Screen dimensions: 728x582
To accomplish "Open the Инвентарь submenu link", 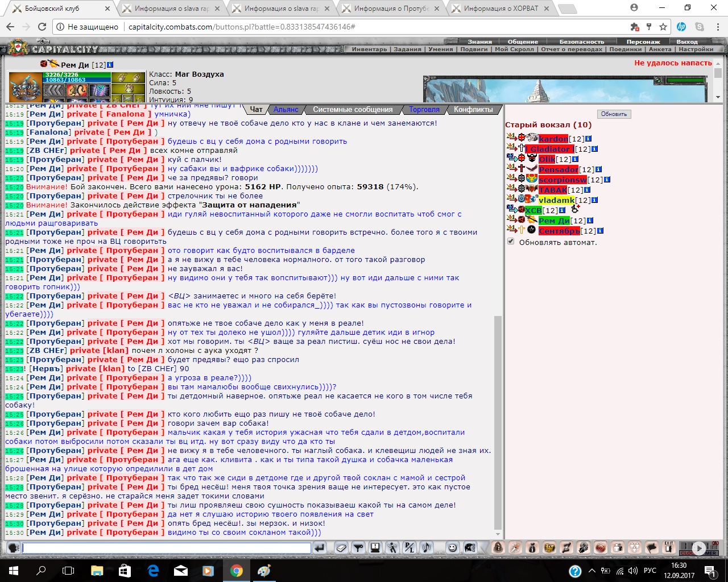I will (369, 49).
